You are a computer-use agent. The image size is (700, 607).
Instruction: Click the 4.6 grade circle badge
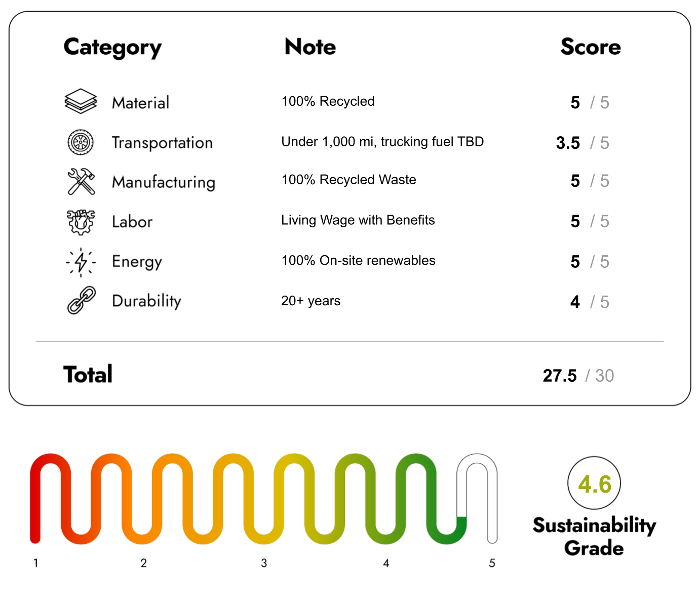tap(594, 483)
